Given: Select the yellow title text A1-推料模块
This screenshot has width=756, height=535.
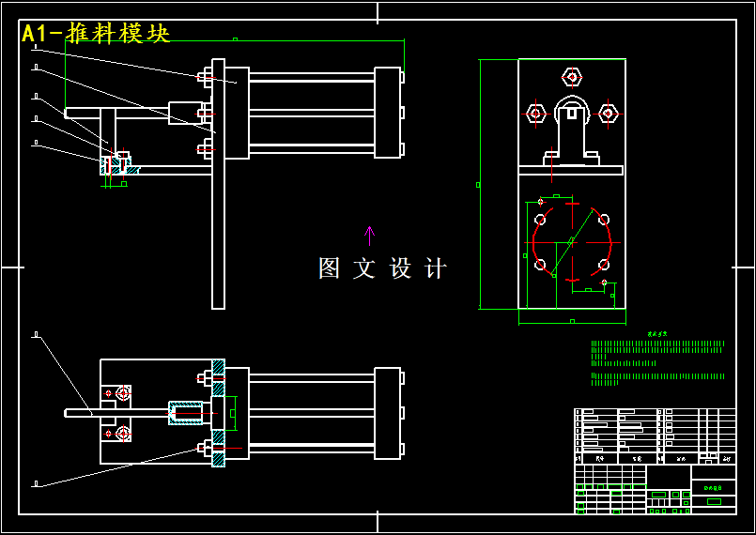Looking at the screenshot, I should [96, 34].
